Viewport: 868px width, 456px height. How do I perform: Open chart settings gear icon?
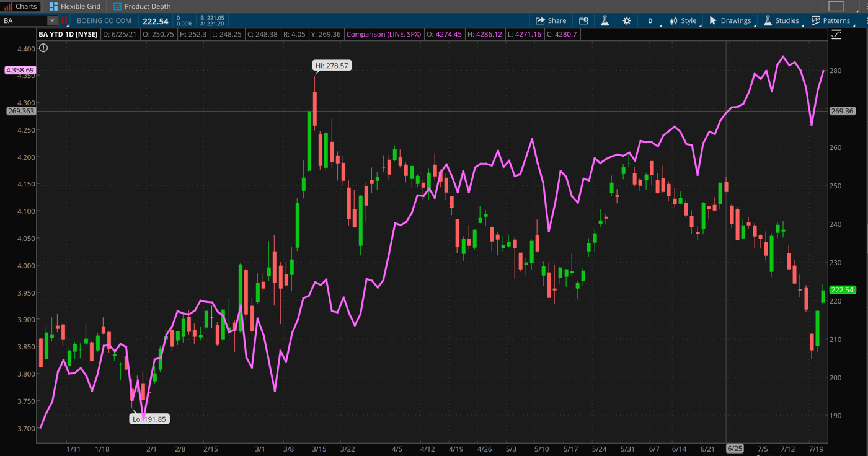tap(627, 20)
